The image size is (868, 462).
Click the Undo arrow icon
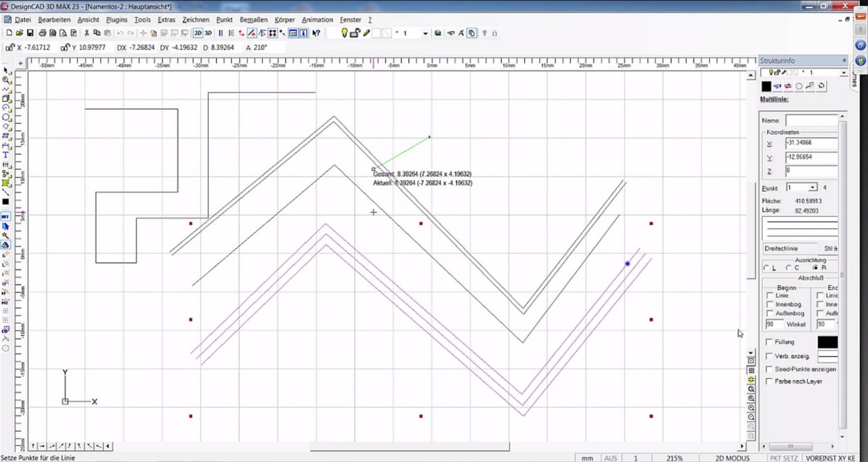tap(121, 33)
